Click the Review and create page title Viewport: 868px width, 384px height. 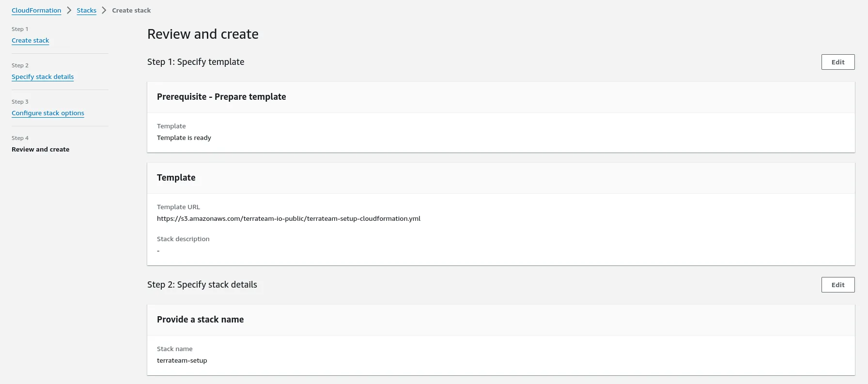(x=203, y=34)
